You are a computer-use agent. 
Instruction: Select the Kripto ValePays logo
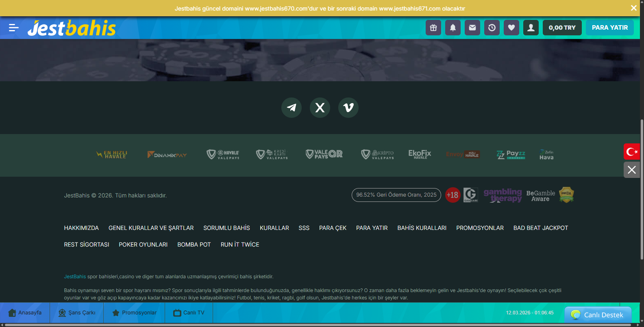(x=378, y=155)
